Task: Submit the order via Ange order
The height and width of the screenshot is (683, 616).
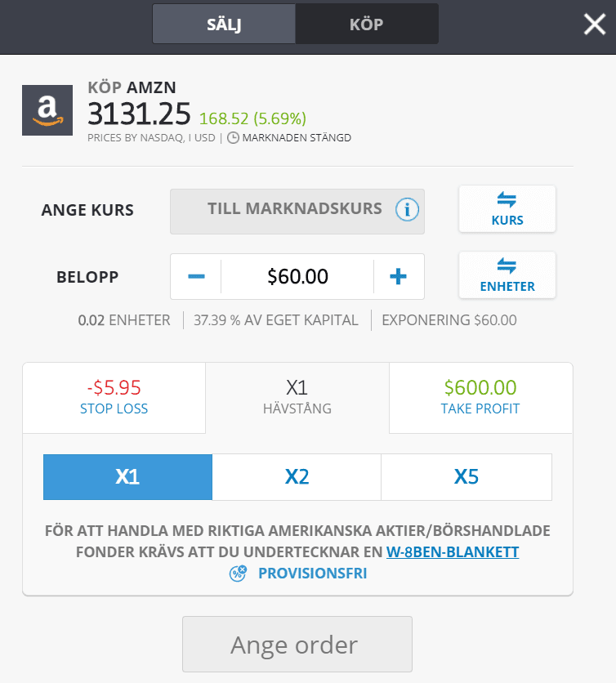Action: point(297,644)
